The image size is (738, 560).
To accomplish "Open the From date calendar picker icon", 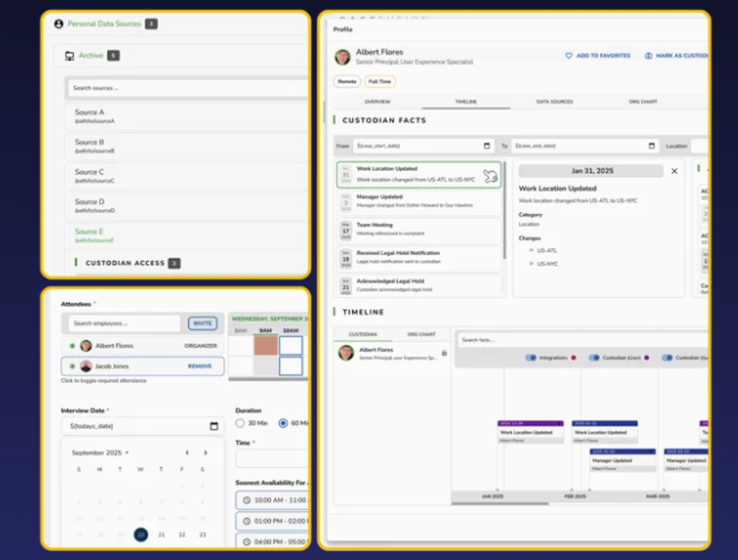I will coord(487,146).
